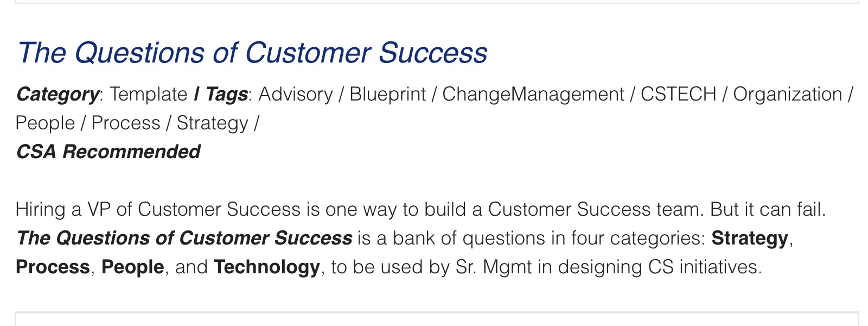Click bold Technology in the description paragraph
Viewport: 868px width, 326px height.
pyautogui.click(x=267, y=267)
